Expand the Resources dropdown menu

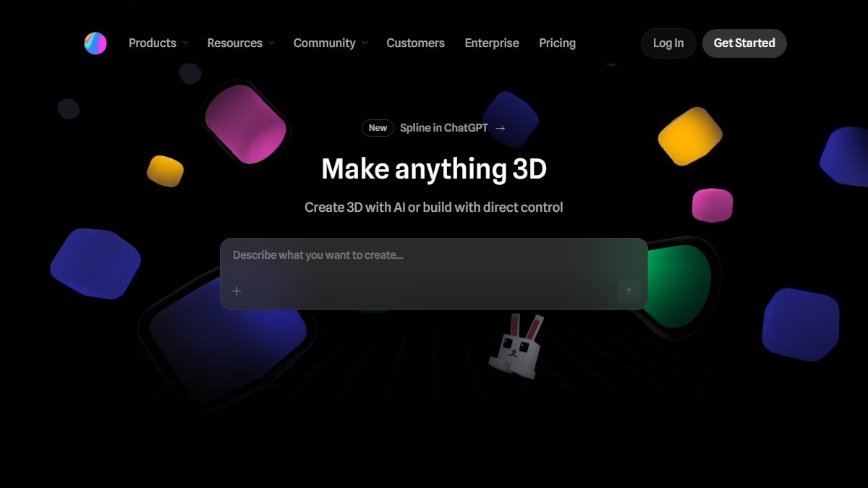241,43
